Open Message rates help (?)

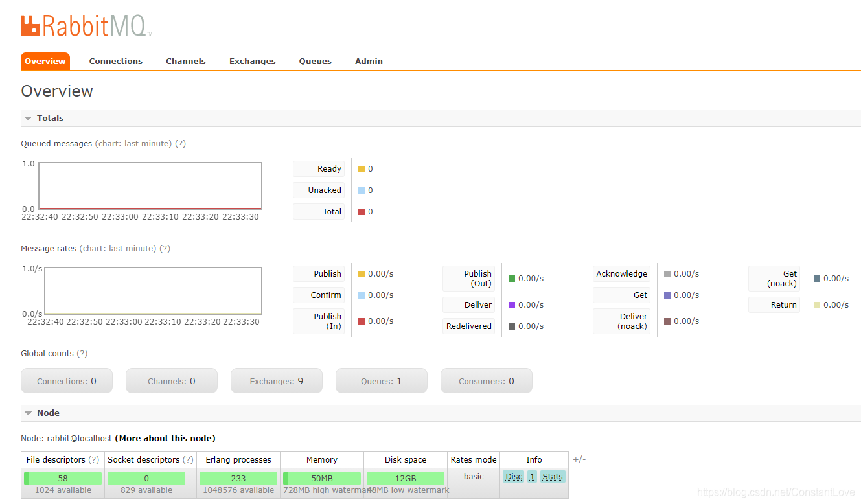(165, 248)
